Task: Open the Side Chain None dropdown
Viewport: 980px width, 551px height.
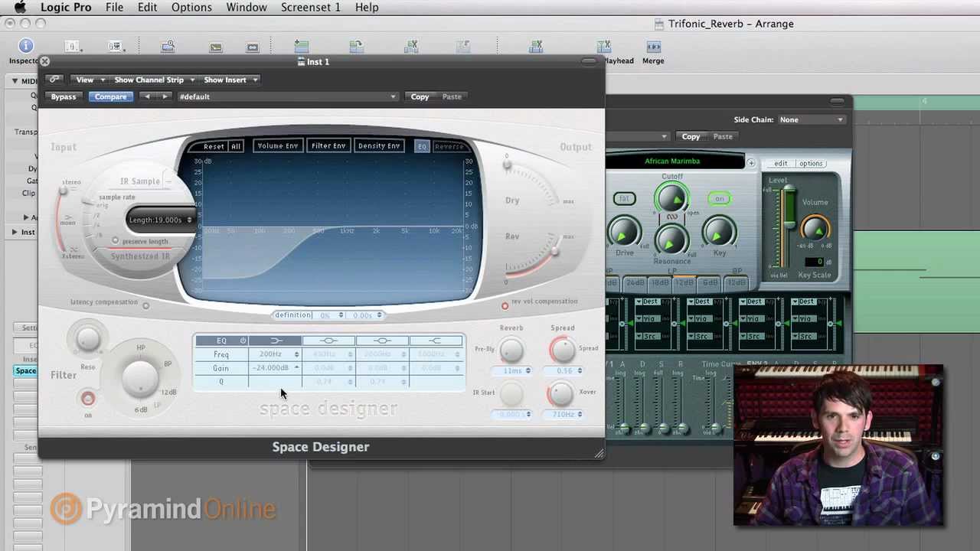Action: (811, 119)
